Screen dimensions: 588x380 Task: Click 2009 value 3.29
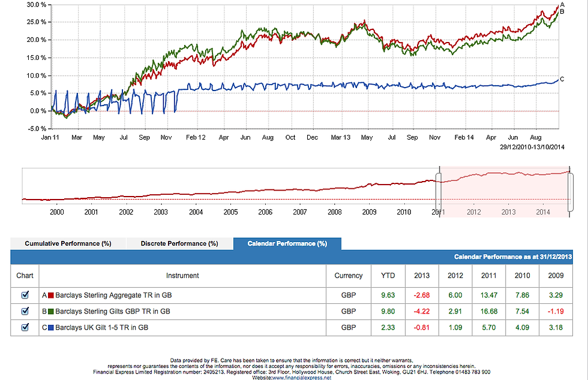pos(556,295)
